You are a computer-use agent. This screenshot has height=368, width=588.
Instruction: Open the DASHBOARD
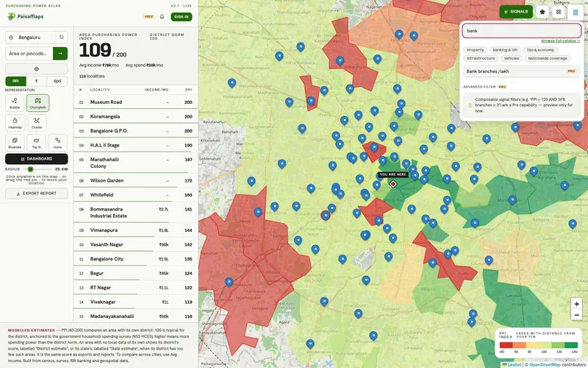click(x=36, y=159)
